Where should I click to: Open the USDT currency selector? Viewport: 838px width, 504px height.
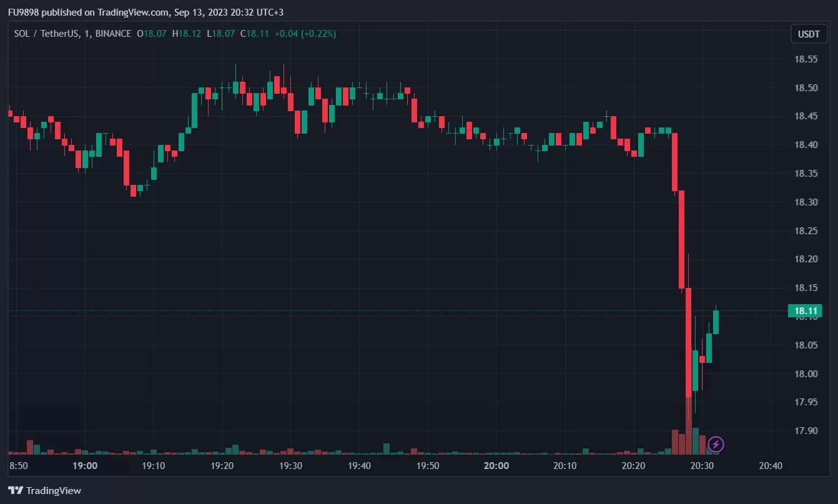coord(809,34)
